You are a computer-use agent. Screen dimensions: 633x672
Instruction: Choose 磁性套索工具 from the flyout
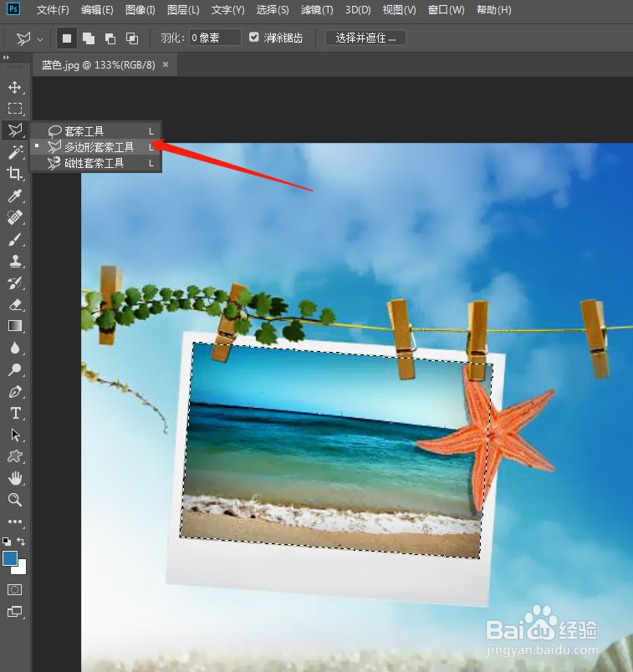(96, 163)
